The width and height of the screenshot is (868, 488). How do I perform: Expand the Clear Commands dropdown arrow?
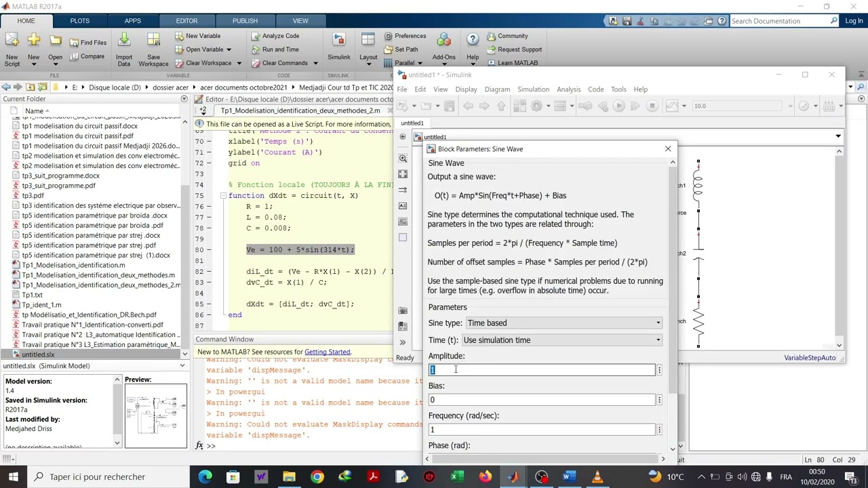point(315,63)
